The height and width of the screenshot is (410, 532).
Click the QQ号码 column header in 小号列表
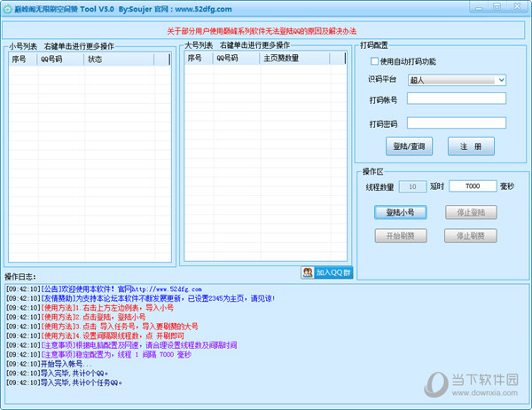60,59
